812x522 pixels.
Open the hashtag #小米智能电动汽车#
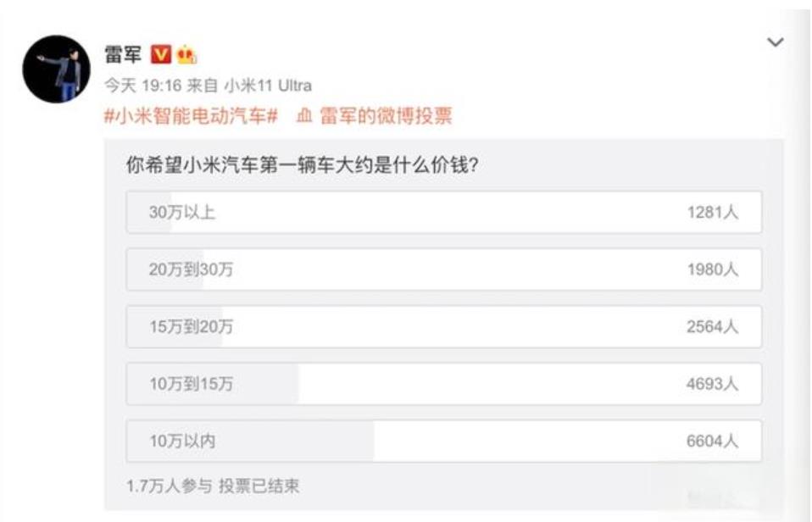(191, 115)
